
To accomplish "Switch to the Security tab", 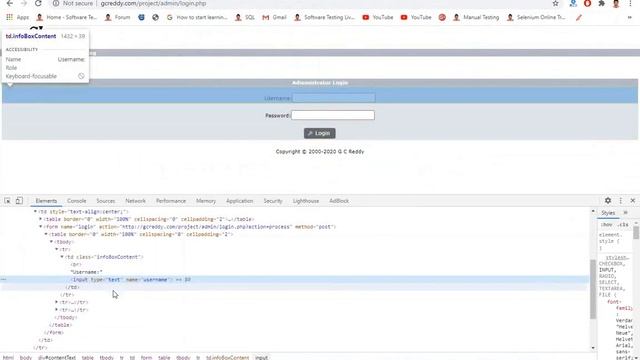I will coord(273,201).
